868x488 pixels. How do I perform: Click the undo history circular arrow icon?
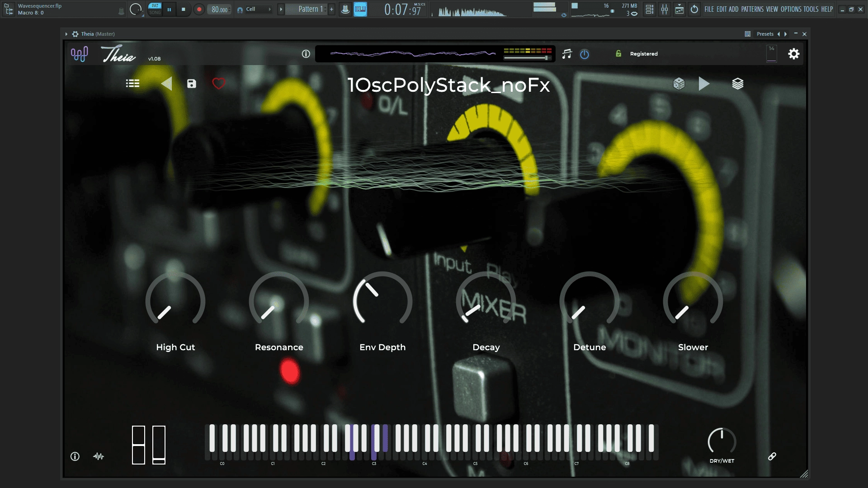click(x=694, y=9)
